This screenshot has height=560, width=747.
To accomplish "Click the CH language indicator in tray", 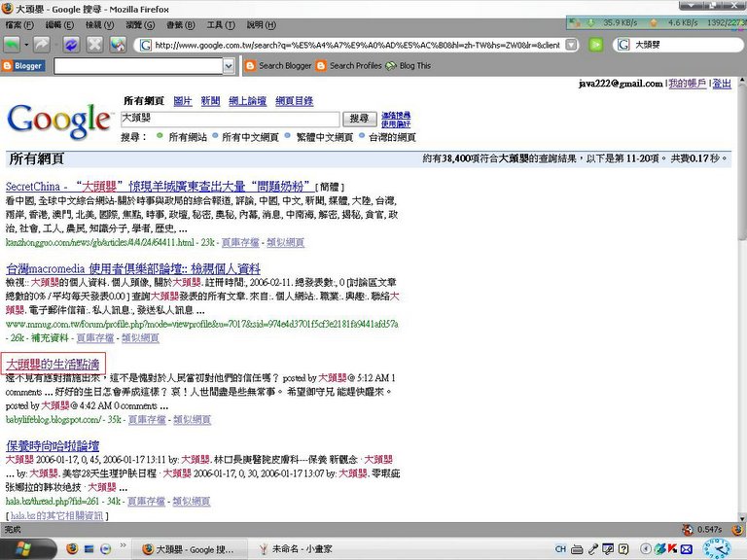I will (x=560, y=549).
